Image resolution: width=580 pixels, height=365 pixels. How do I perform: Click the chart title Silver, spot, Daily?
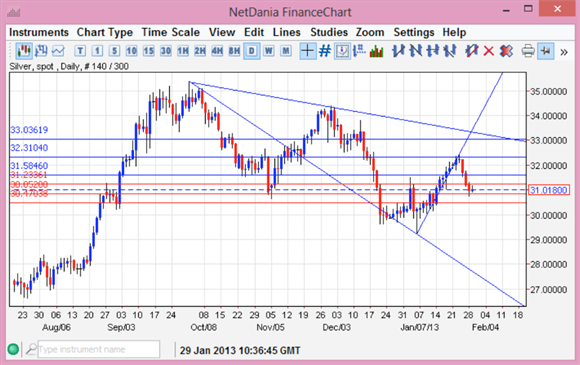[x=69, y=67]
